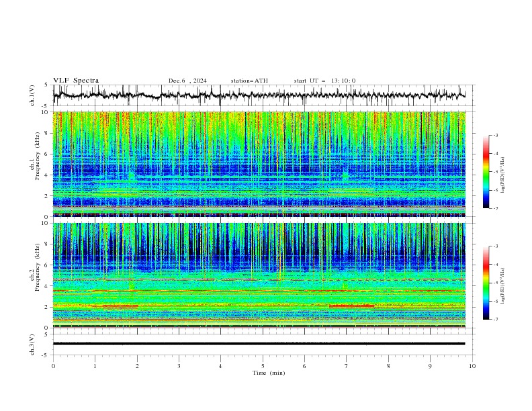Click time axis tick label "2"
This screenshot has height=411, width=532.
point(137,366)
